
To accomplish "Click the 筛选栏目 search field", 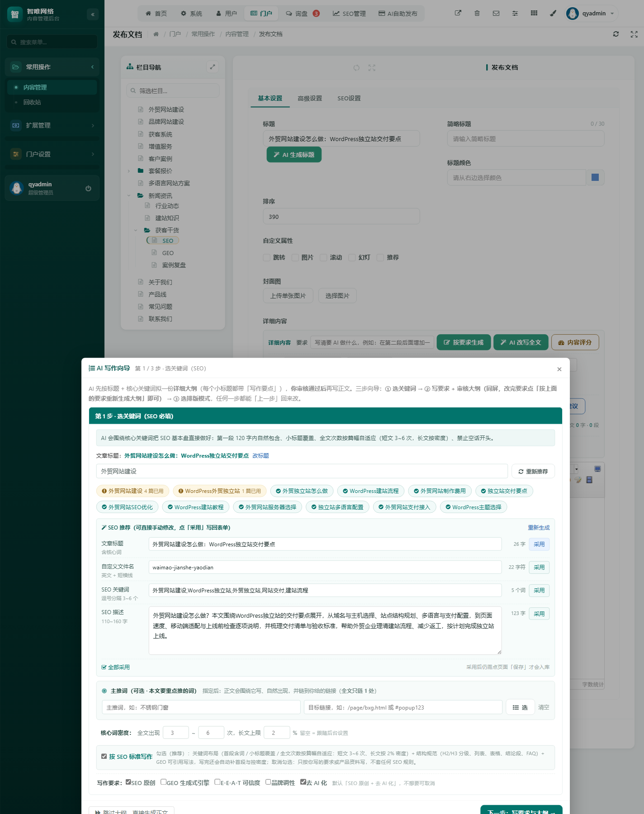I will click(x=173, y=91).
